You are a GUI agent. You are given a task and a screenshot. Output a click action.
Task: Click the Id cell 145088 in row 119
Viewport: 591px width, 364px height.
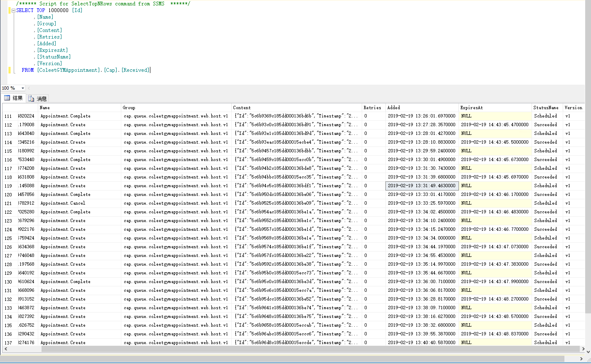tap(27, 186)
